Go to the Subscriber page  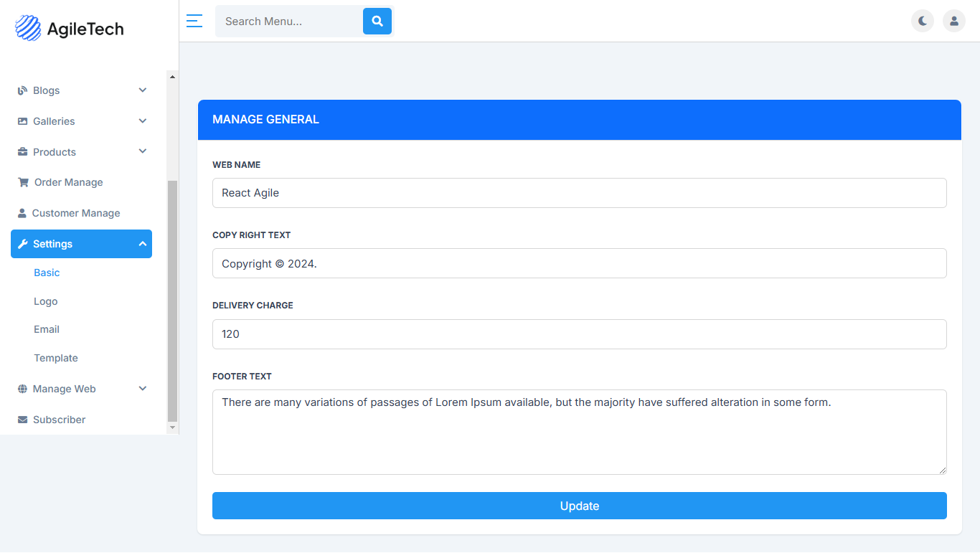tap(81, 420)
